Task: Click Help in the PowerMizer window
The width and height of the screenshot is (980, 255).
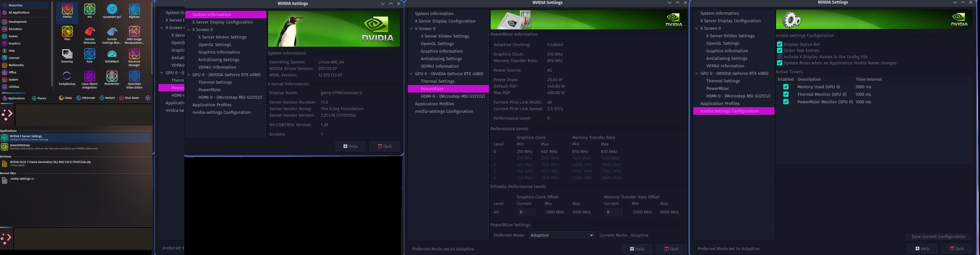Action: coord(637,249)
